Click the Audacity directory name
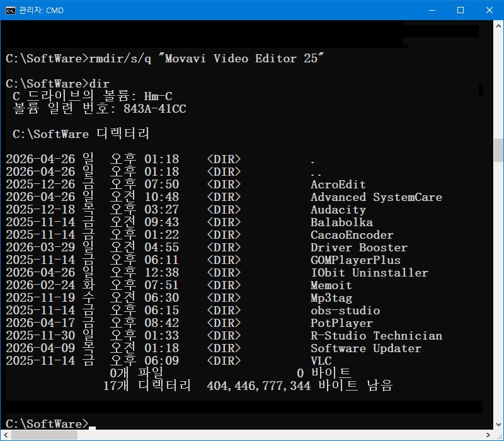 [x=338, y=210]
